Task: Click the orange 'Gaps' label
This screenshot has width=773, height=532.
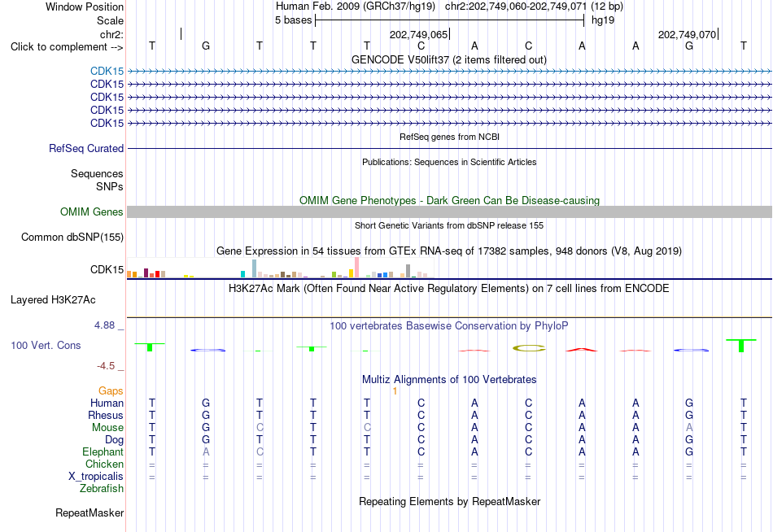Action: click(111, 391)
